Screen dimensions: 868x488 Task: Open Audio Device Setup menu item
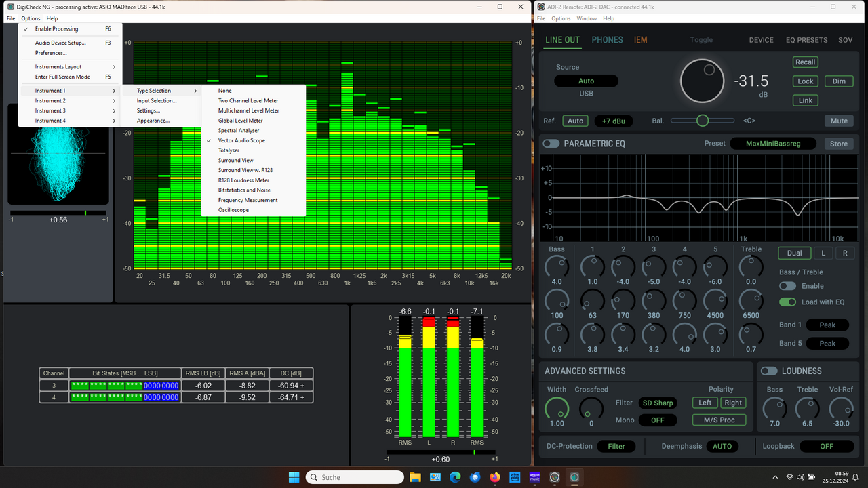(71, 43)
